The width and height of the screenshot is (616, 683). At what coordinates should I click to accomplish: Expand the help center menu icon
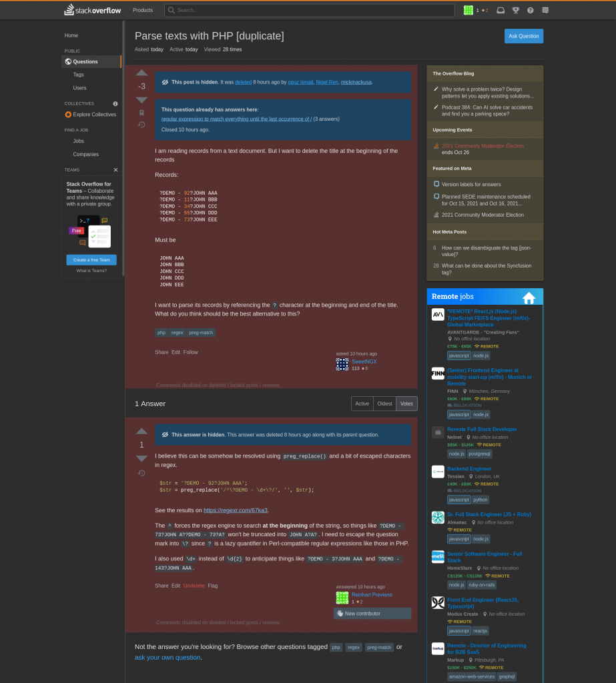pyautogui.click(x=531, y=10)
